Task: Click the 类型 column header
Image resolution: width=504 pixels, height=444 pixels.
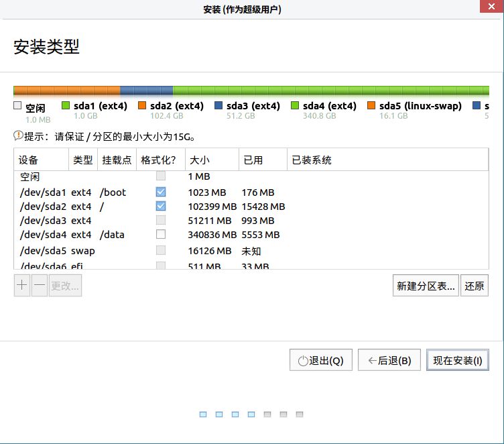Action: (83, 160)
